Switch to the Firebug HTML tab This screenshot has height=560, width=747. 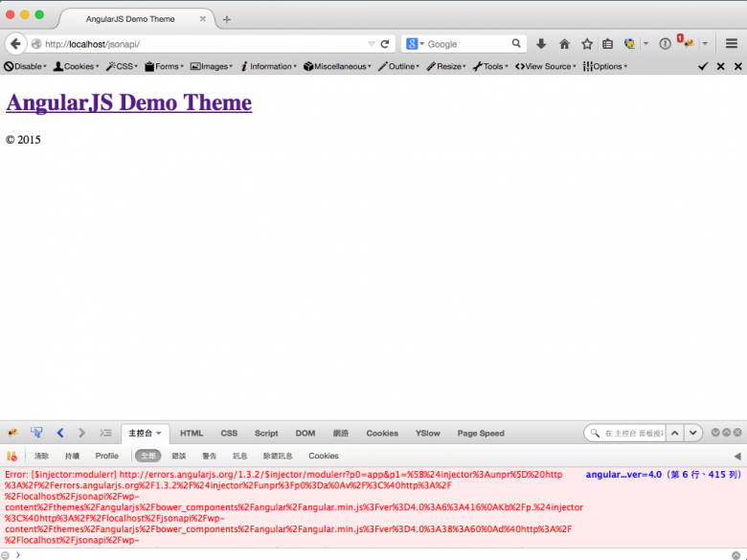click(x=192, y=434)
